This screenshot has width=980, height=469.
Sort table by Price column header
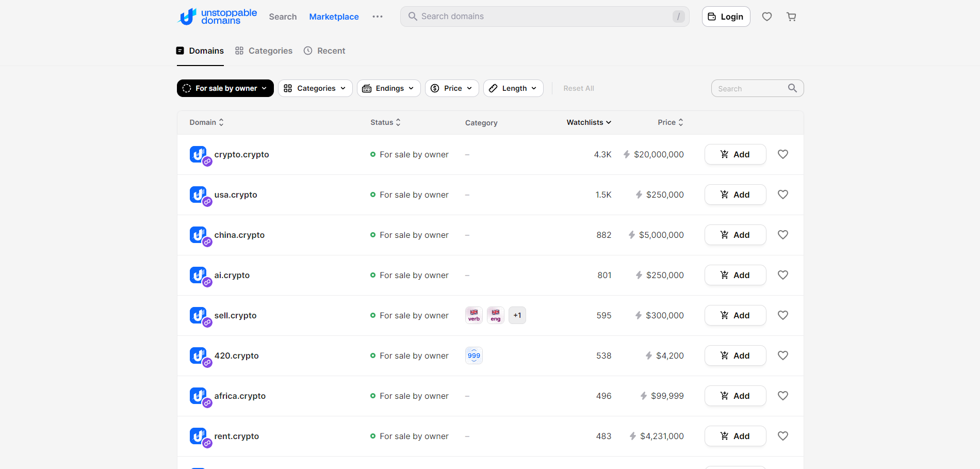click(x=671, y=122)
